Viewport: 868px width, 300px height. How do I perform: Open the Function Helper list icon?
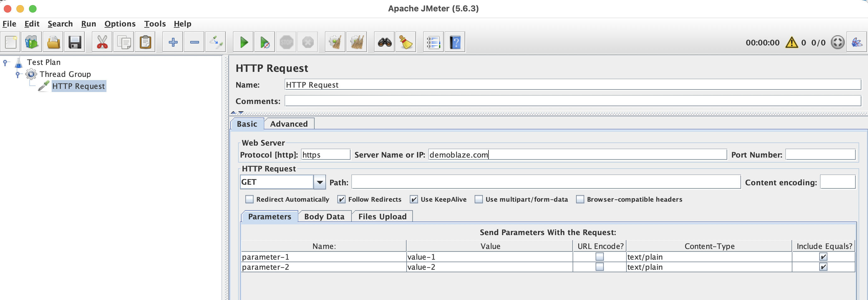433,42
